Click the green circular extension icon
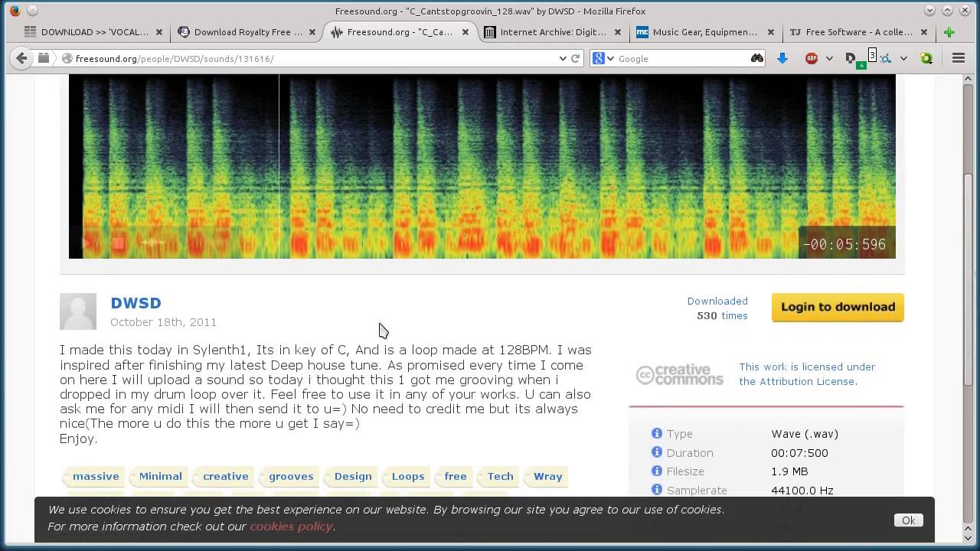980x551 pixels. (926, 58)
